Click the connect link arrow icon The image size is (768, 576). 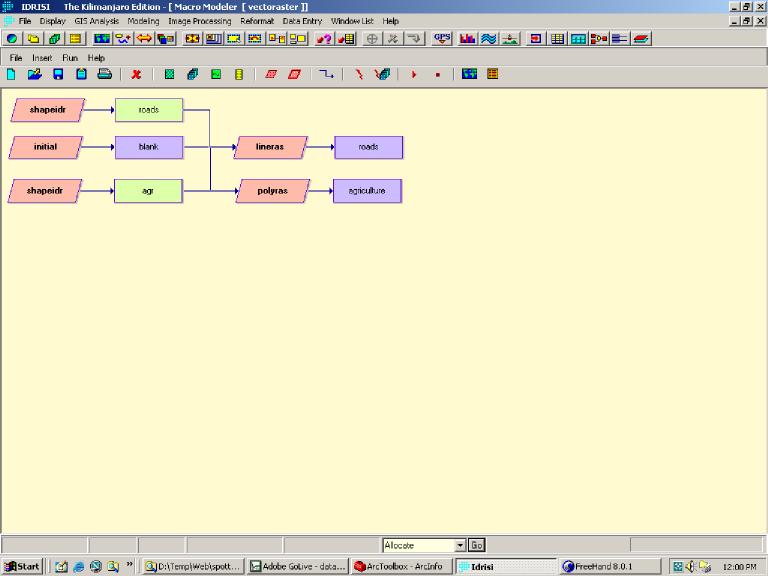coord(327,74)
